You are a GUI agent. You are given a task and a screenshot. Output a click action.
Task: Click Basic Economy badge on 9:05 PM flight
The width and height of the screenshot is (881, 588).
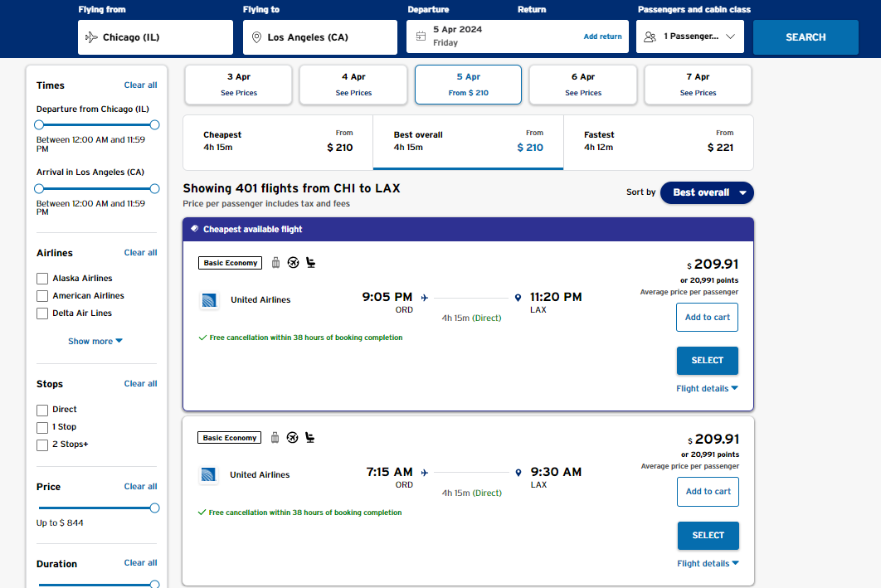point(230,263)
